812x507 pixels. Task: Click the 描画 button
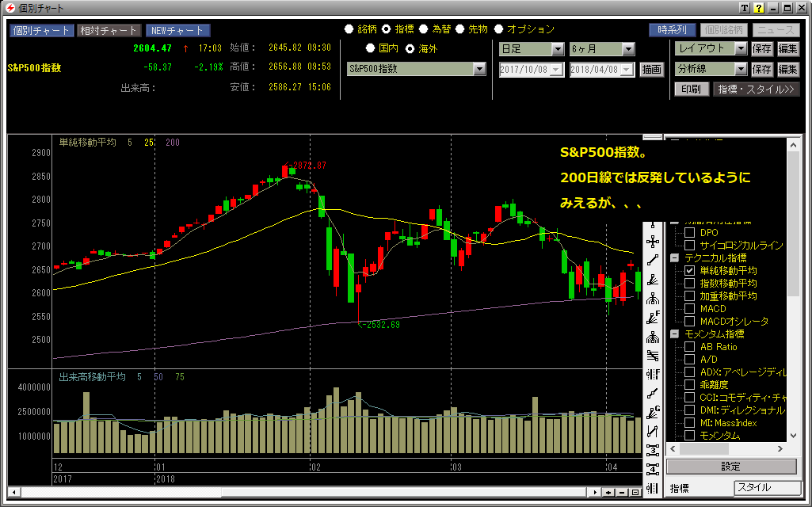point(651,70)
